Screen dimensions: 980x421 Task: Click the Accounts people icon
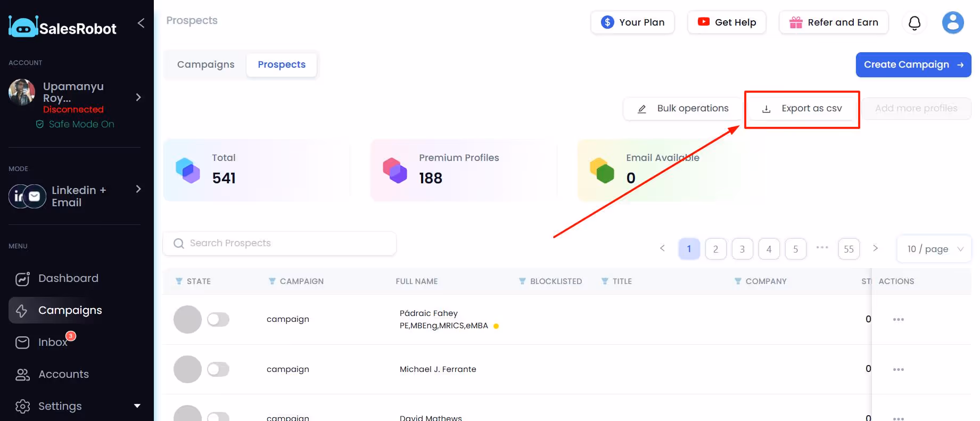pyautogui.click(x=22, y=375)
